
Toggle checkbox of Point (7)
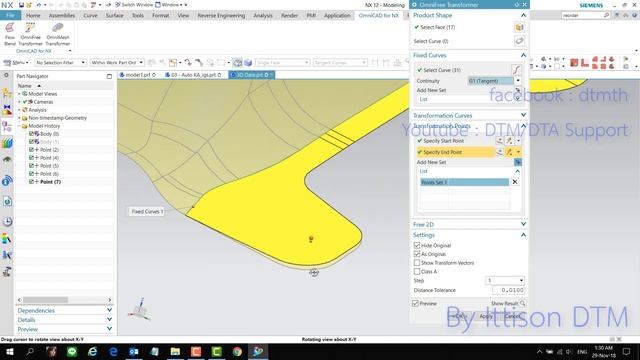pos(31,182)
